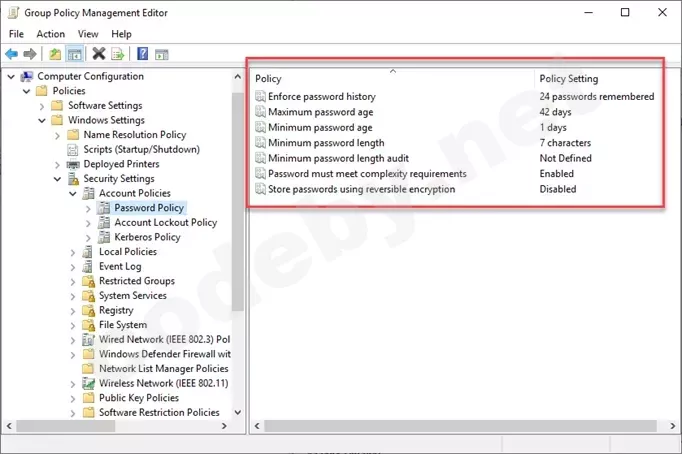
Task: Click the Back arrow toolbar icon
Action: [11, 54]
